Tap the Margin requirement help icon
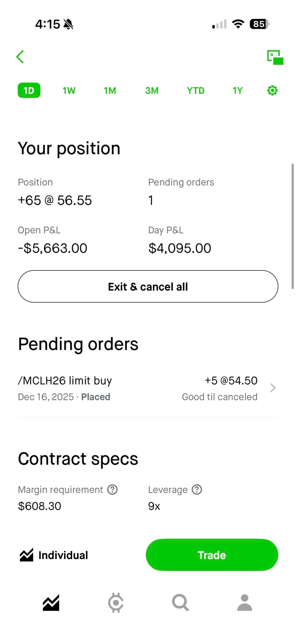The width and height of the screenshot is (296, 644). (112, 490)
